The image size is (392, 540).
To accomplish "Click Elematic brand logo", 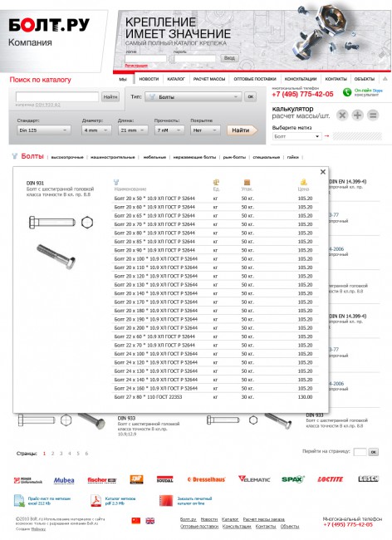I will pos(254,479).
